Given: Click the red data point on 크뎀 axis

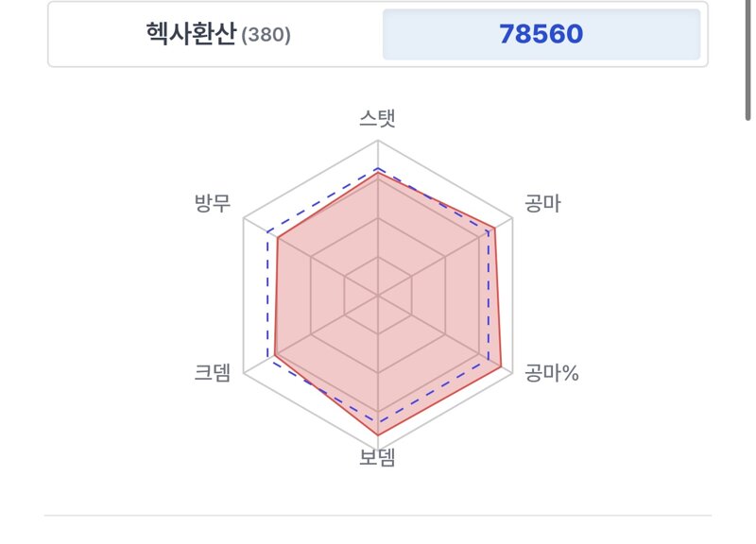Looking at the screenshot, I should (275, 354).
